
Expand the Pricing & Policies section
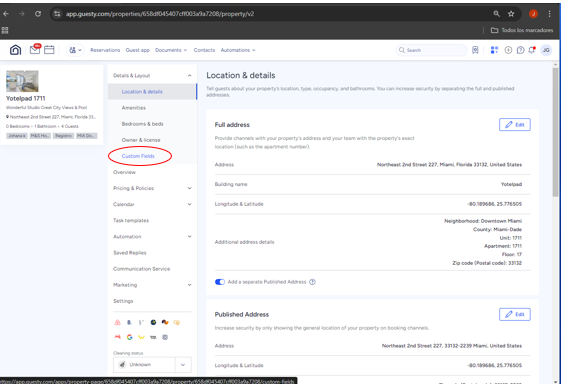coord(189,188)
